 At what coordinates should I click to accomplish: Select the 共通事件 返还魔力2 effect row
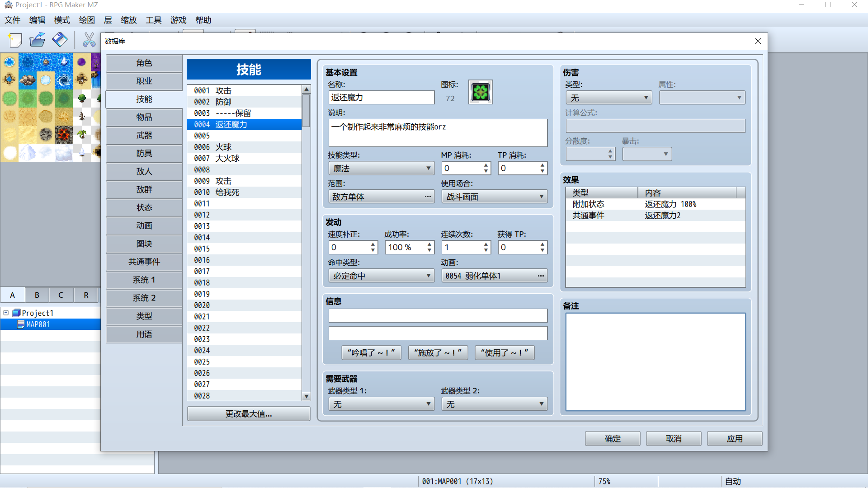[x=656, y=216]
